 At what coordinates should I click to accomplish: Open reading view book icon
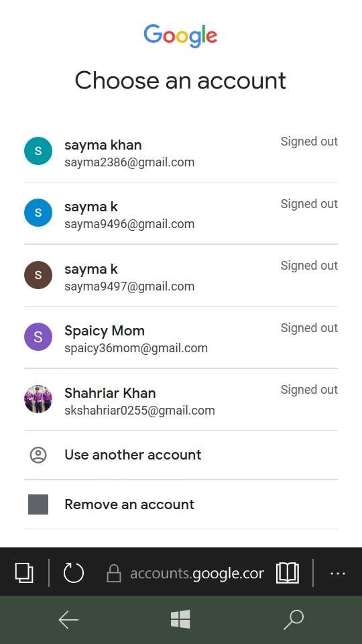(288, 573)
